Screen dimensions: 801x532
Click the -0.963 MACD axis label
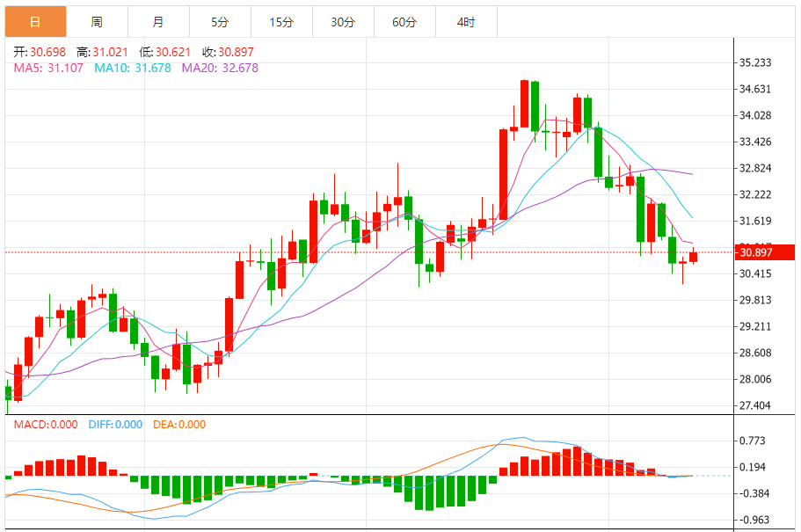click(x=753, y=520)
